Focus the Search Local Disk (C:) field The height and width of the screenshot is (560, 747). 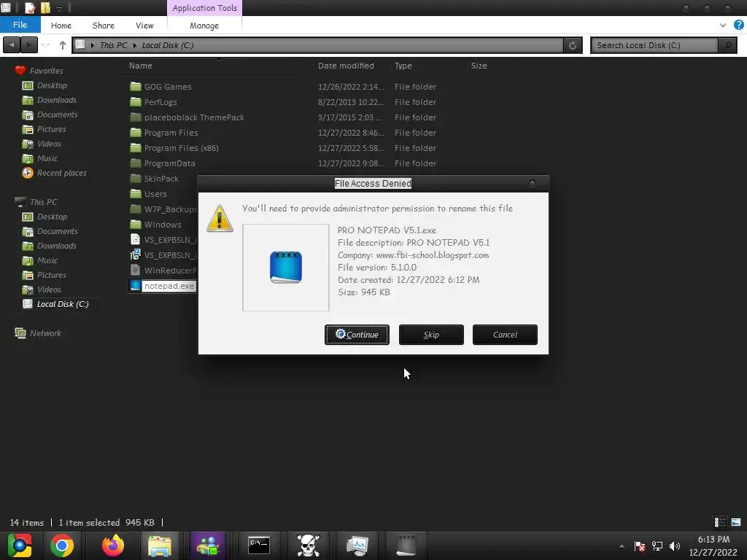tap(654, 45)
